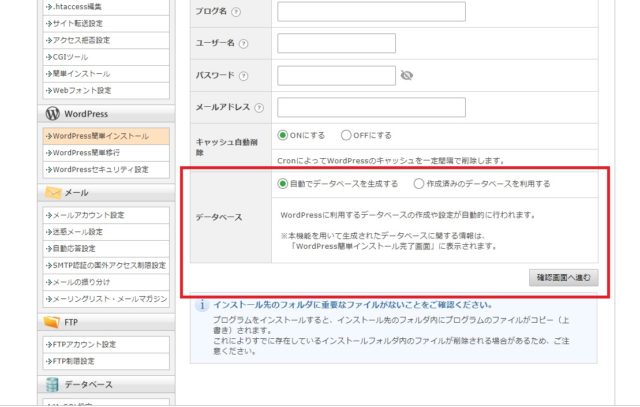Click the ブログ名 input field

pos(371,11)
